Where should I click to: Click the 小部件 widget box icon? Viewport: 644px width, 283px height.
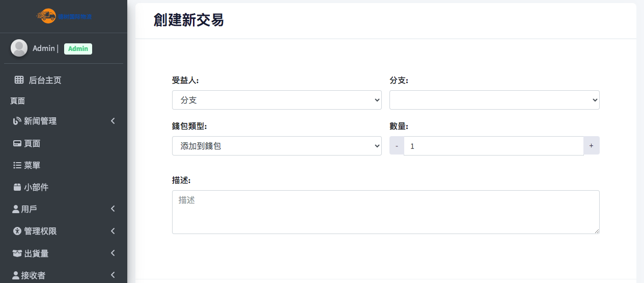click(x=17, y=188)
